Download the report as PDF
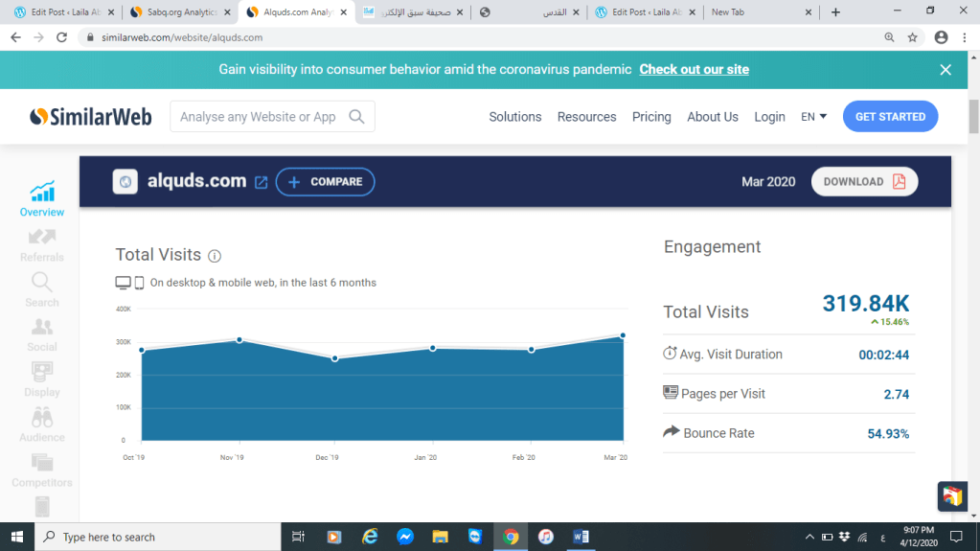The height and width of the screenshot is (551, 980). [x=864, y=182]
